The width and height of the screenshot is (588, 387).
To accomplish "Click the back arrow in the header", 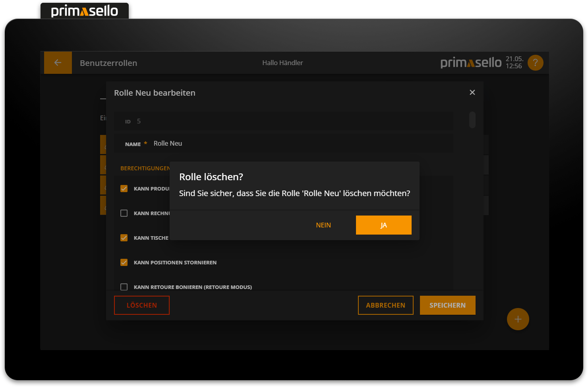I will pyautogui.click(x=58, y=63).
